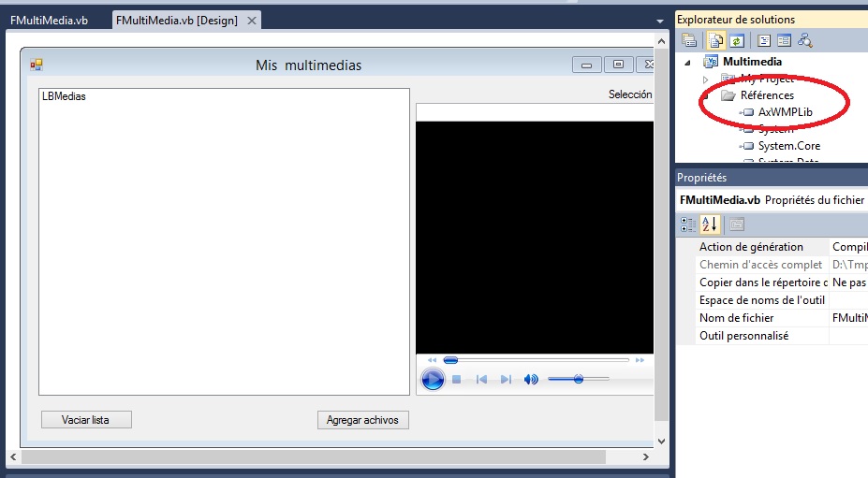
Task: Switch to the FMultiMedia.vb code tab
Action: point(50,21)
